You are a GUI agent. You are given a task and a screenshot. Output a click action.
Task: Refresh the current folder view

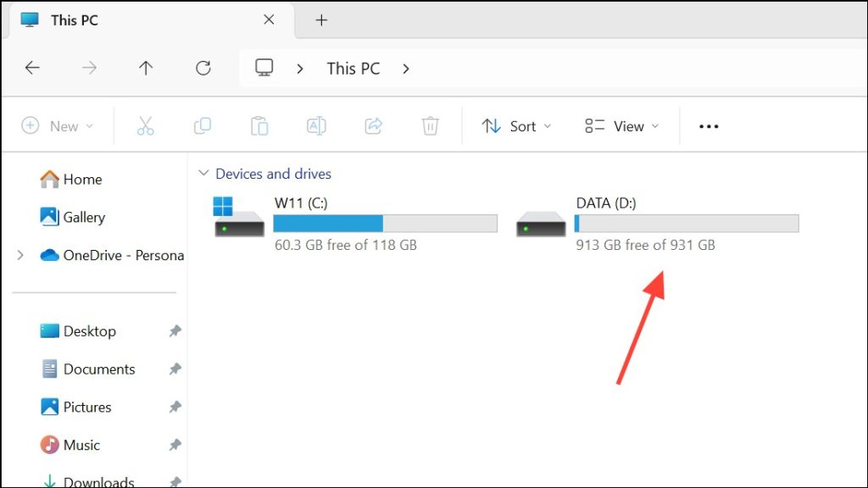pos(203,69)
